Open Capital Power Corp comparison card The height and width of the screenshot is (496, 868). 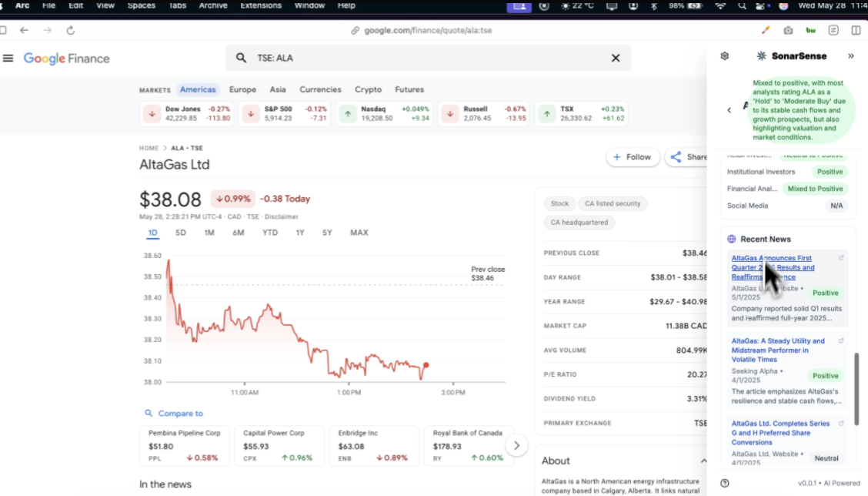click(x=279, y=446)
